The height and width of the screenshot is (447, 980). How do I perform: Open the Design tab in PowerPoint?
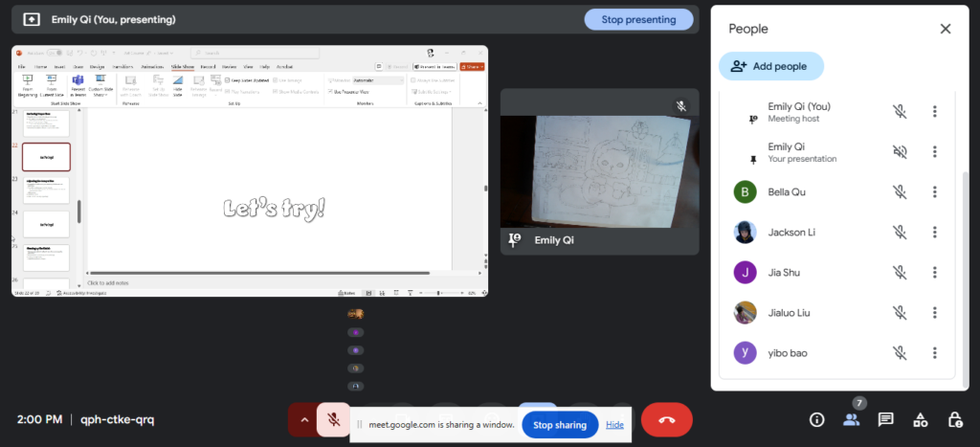[97, 66]
